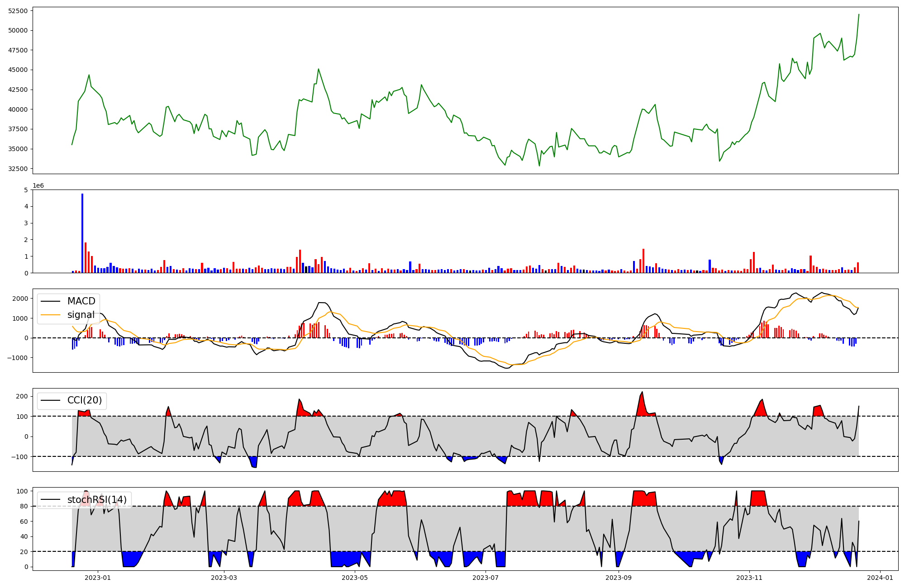Click the 2024-01 x-axis date label
905x588 pixels.
pyautogui.click(x=880, y=578)
